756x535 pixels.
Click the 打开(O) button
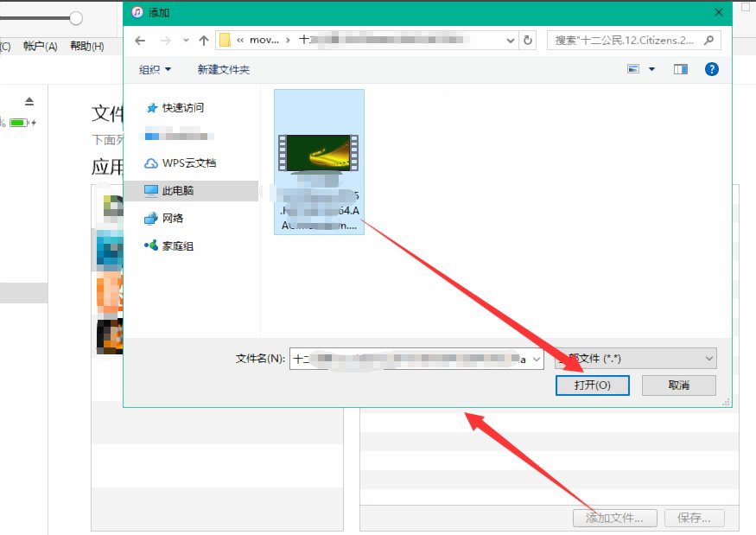click(x=593, y=385)
